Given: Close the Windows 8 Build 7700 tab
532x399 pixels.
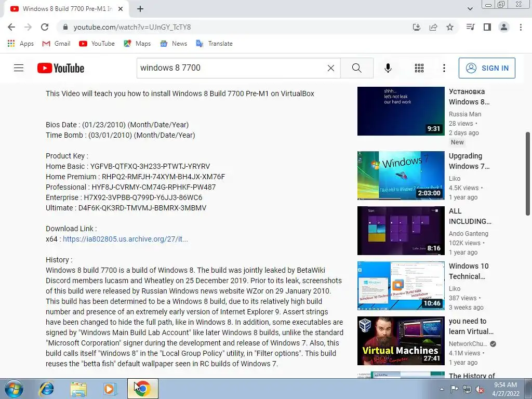Looking at the screenshot, I should (x=121, y=9).
